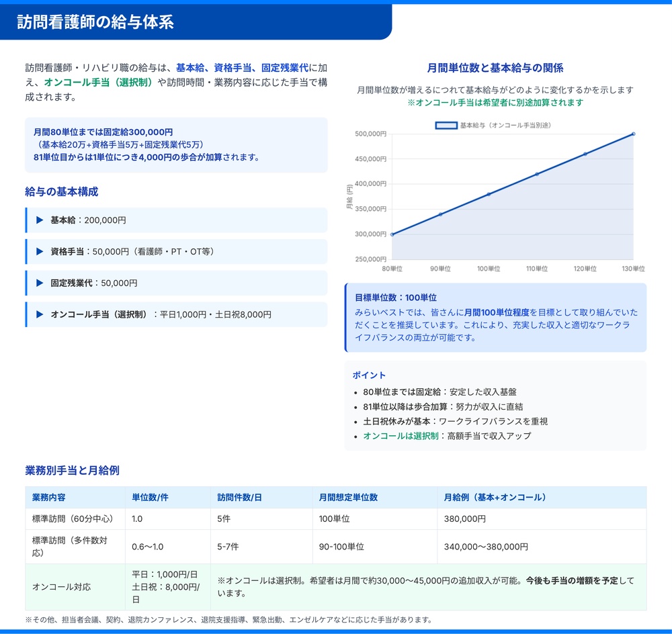Image resolution: width=672 pixels, height=634 pixels.
Task: Click green オンコール手当（選択制） text in intro paragraph
Action: click(x=99, y=83)
